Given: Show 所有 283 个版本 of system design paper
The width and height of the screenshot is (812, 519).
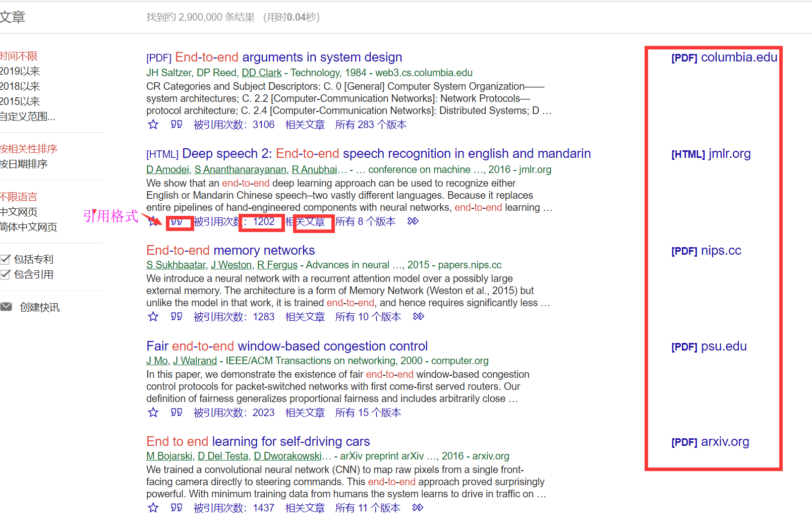Looking at the screenshot, I should [371, 125].
